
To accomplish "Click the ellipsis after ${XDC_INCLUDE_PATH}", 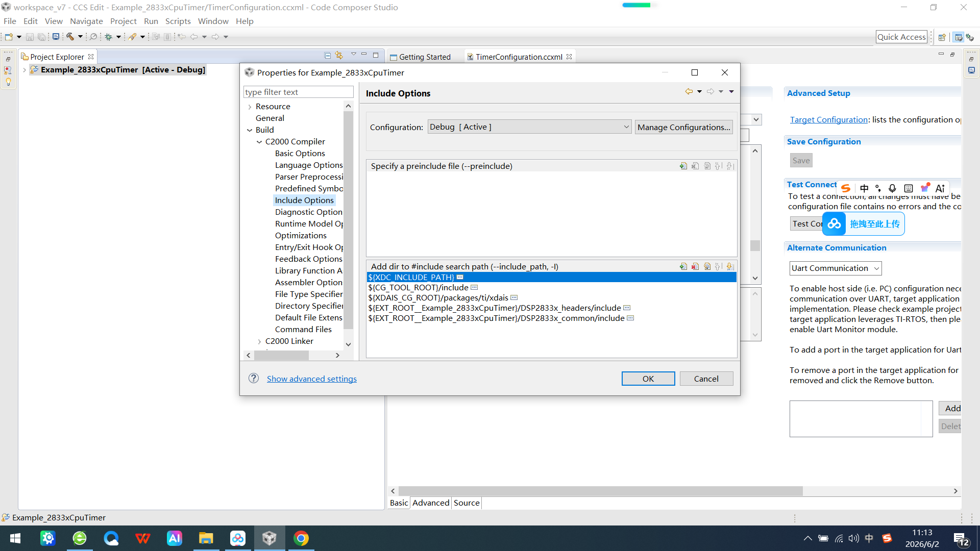I will coord(460,277).
